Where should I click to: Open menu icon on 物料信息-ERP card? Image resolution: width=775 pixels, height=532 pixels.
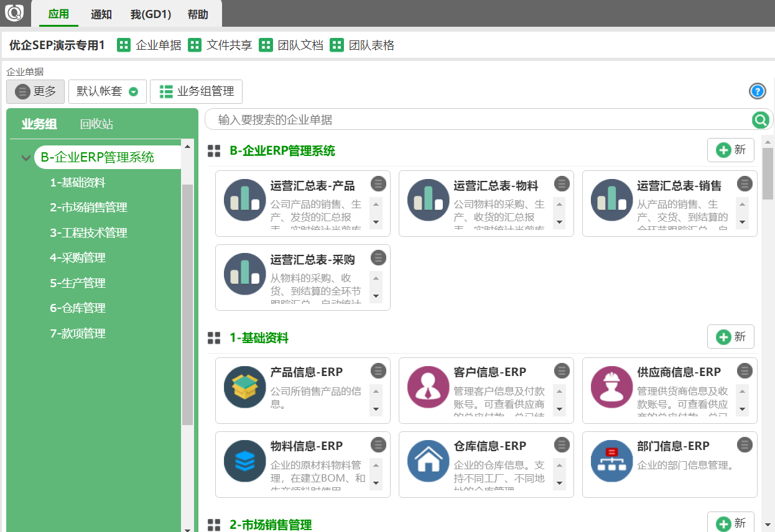(378, 444)
